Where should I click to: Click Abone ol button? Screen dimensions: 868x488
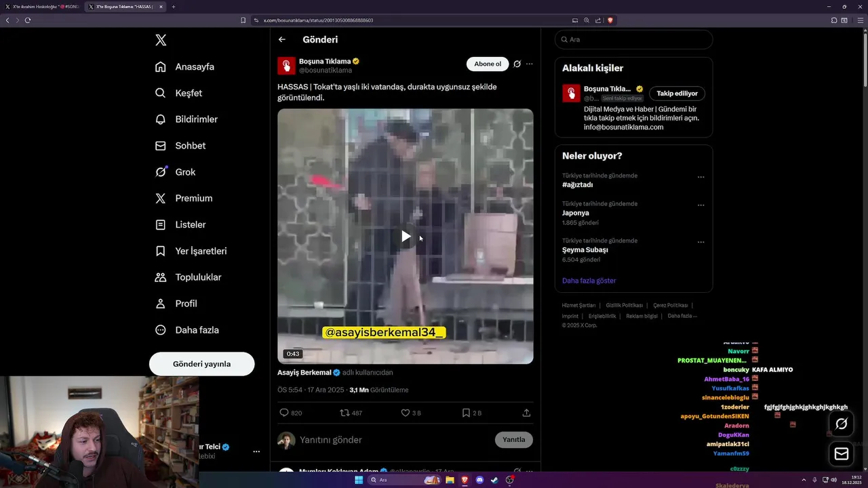[x=488, y=64]
